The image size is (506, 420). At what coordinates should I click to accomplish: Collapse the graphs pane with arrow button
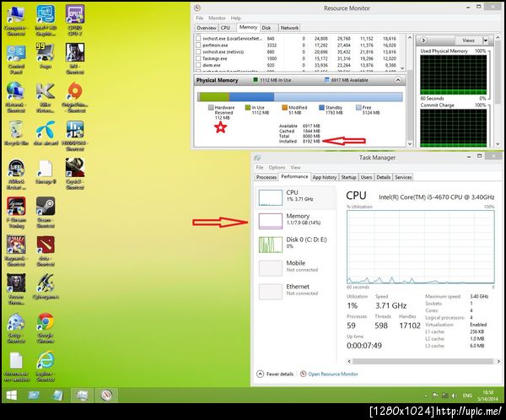click(x=423, y=40)
